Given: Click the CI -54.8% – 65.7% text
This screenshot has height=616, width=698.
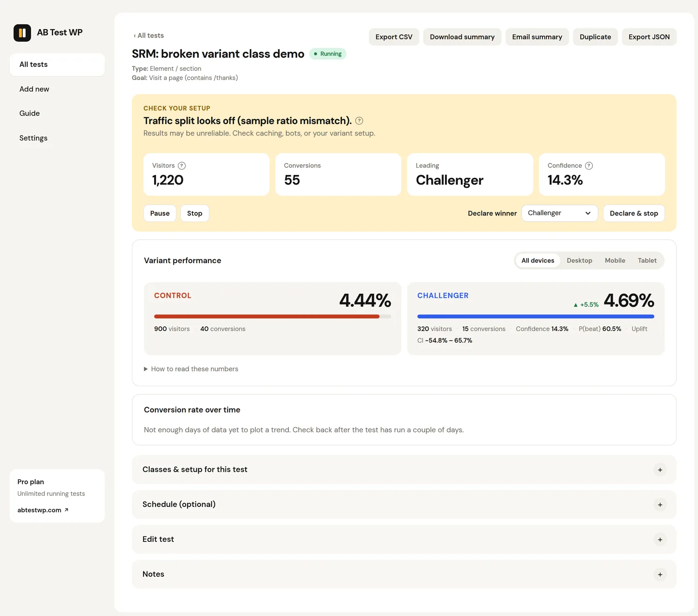Looking at the screenshot, I should [444, 340].
